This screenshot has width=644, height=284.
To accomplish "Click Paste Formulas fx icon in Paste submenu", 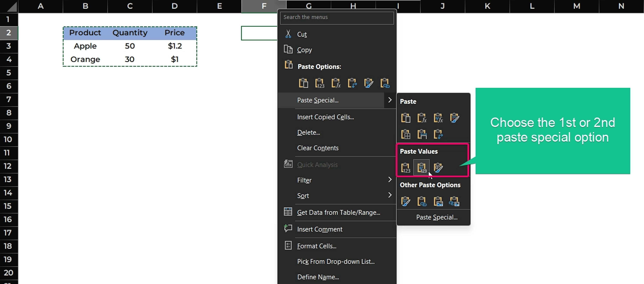I will (x=421, y=118).
